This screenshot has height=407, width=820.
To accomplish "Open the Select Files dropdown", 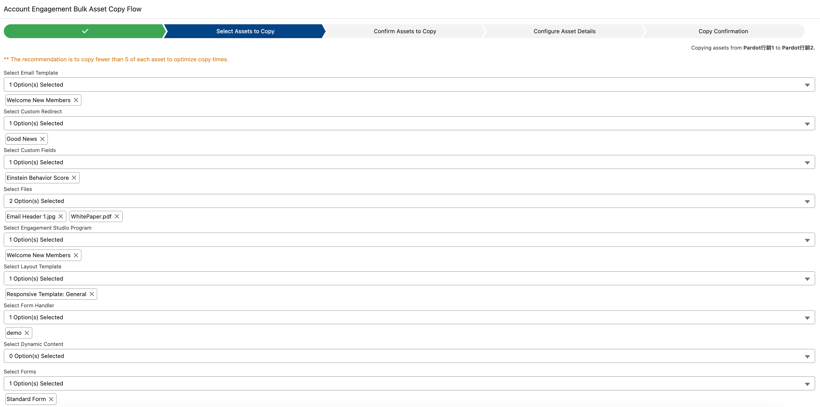I will pyautogui.click(x=408, y=201).
